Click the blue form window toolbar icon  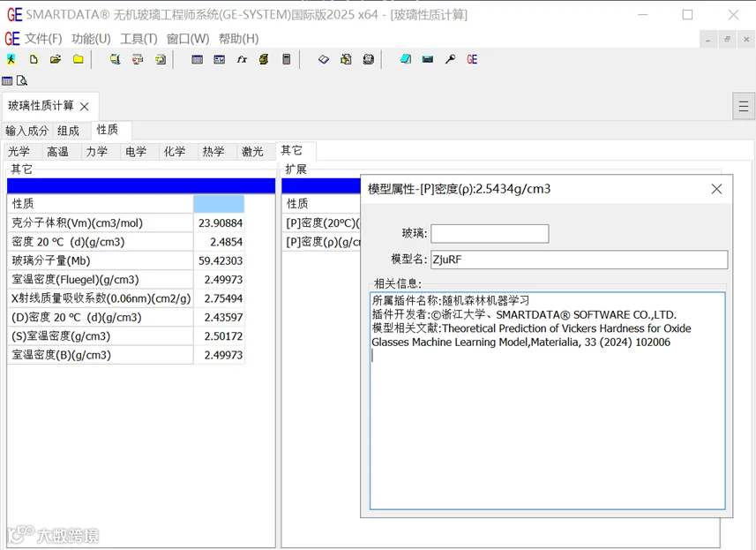click(220, 59)
